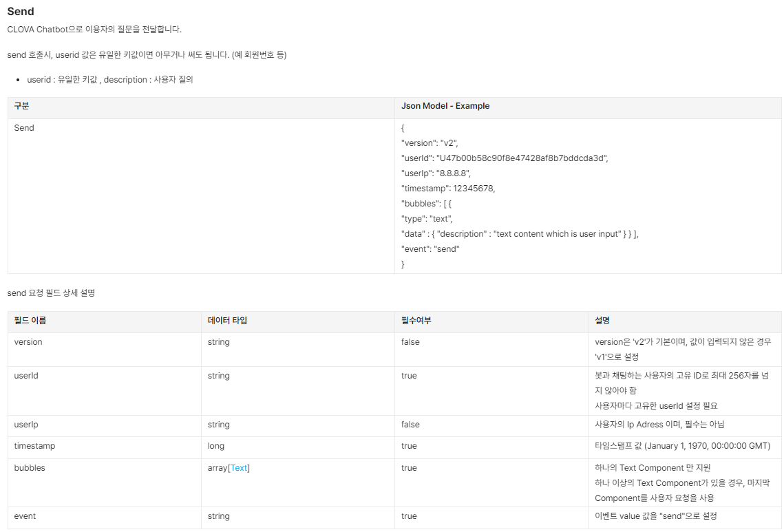Click the Send heading at the top
Screen dimensions: 784x532
[21, 12]
